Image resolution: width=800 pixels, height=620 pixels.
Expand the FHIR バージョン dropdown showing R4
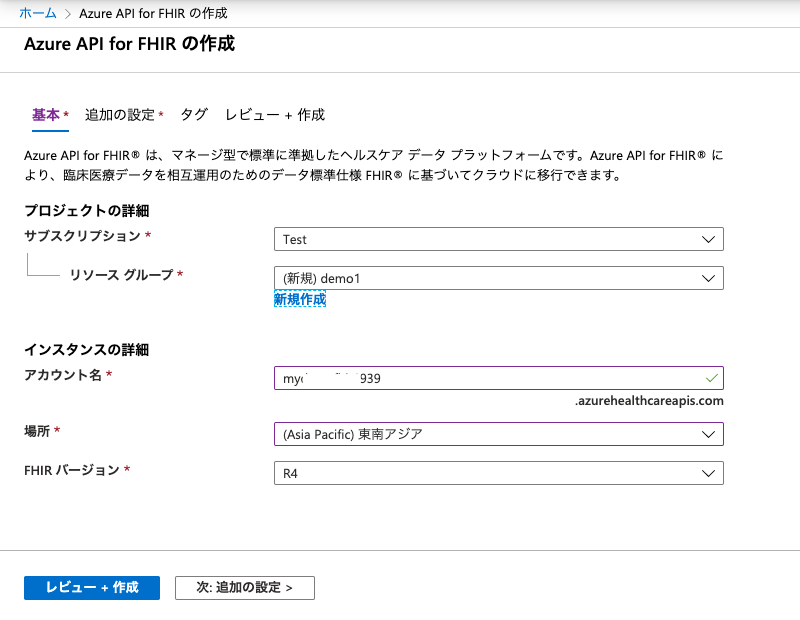pos(498,473)
